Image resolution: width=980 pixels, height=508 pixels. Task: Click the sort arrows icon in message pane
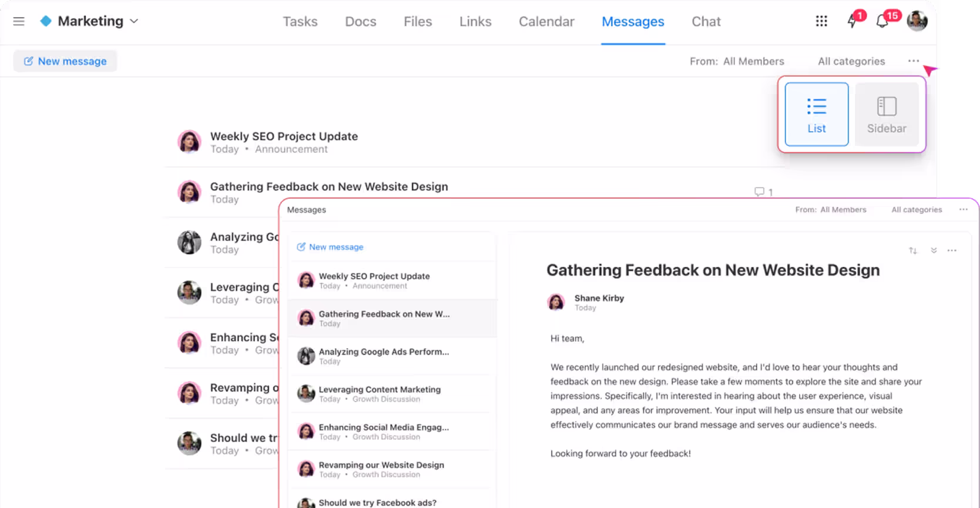(x=913, y=250)
